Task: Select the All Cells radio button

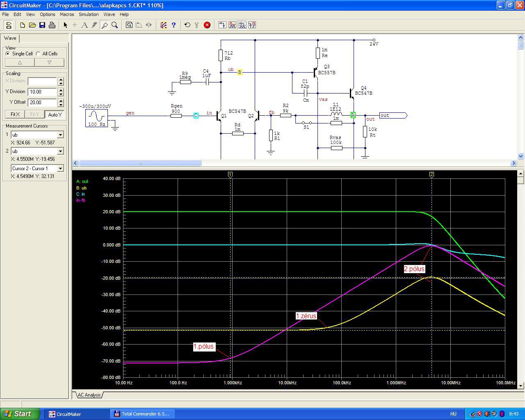Action: click(x=38, y=54)
